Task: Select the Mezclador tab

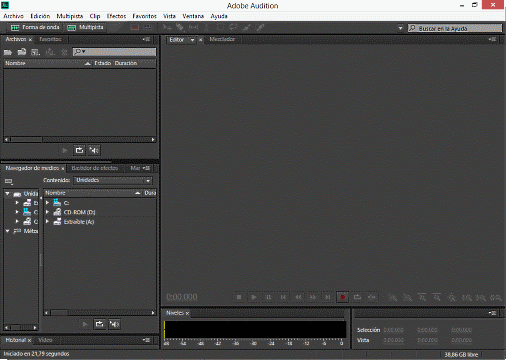Action: pos(222,39)
